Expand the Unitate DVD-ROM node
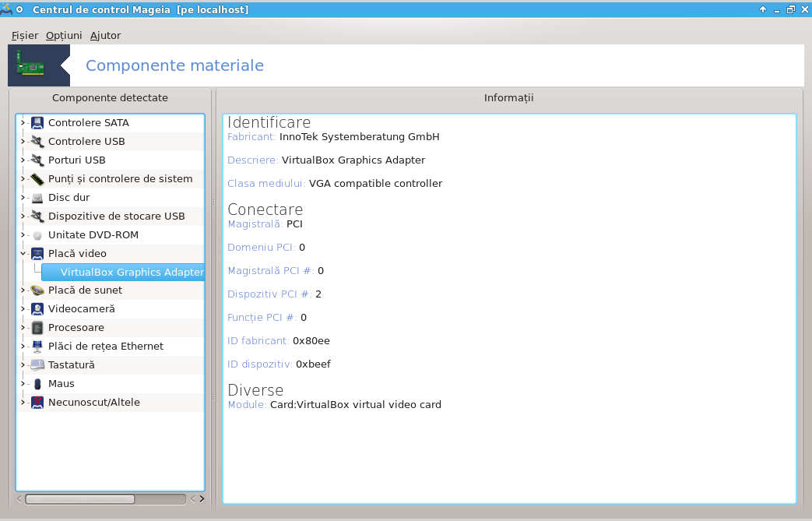Screen dimensions: 812x521 click(23, 235)
